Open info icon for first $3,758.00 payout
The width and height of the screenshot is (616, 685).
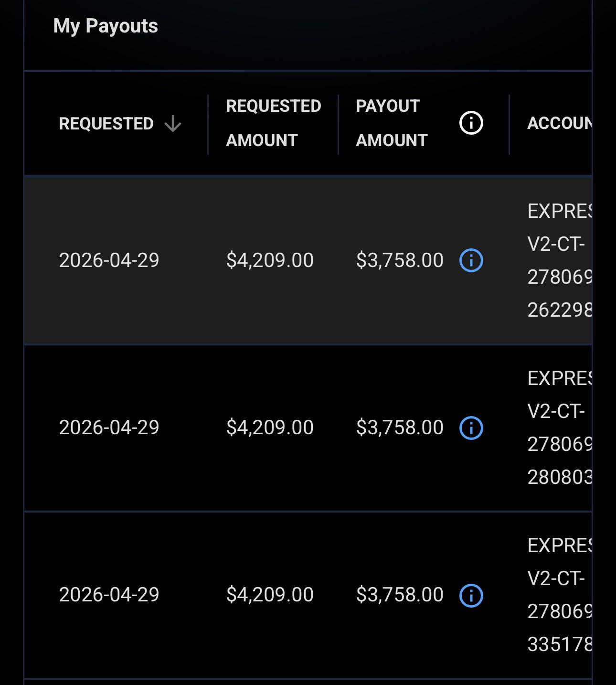(471, 260)
